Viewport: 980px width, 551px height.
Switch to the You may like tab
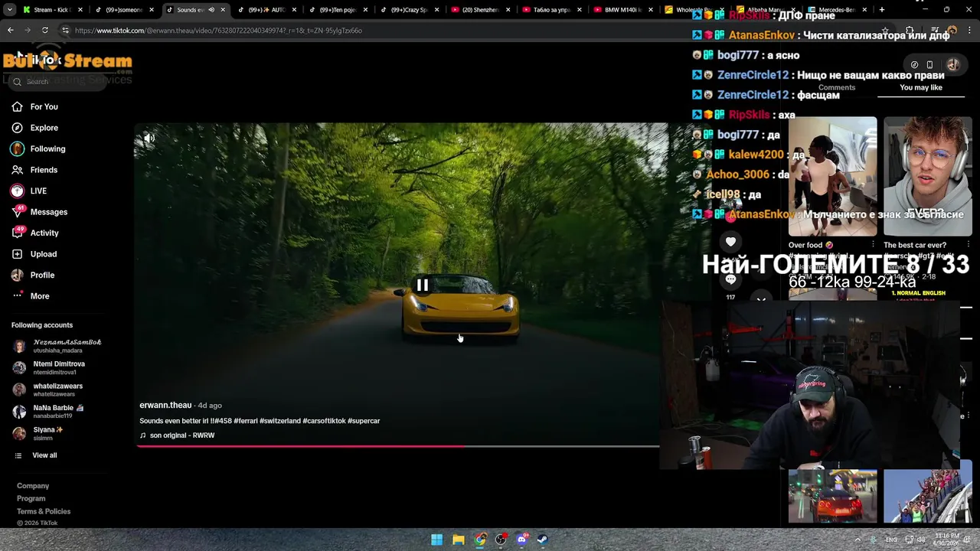pos(921,87)
